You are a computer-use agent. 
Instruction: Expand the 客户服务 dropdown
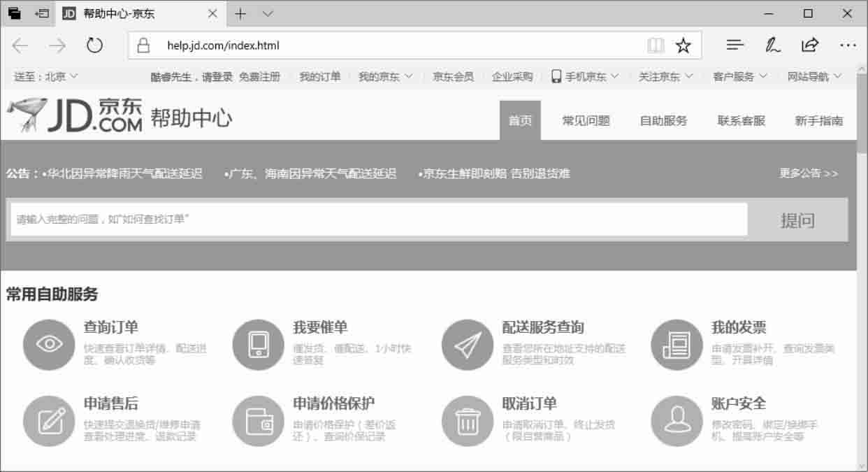click(x=740, y=76)
